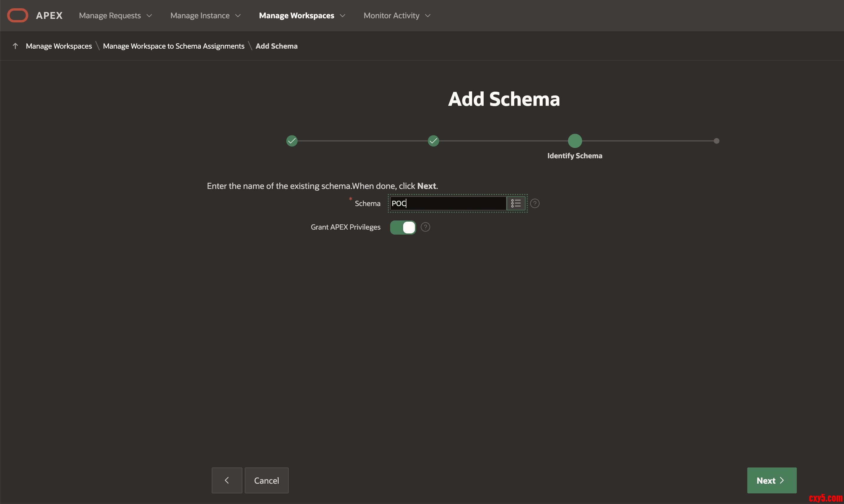
Task: Expand the Manage Instance menu
Action: (206, 16)
